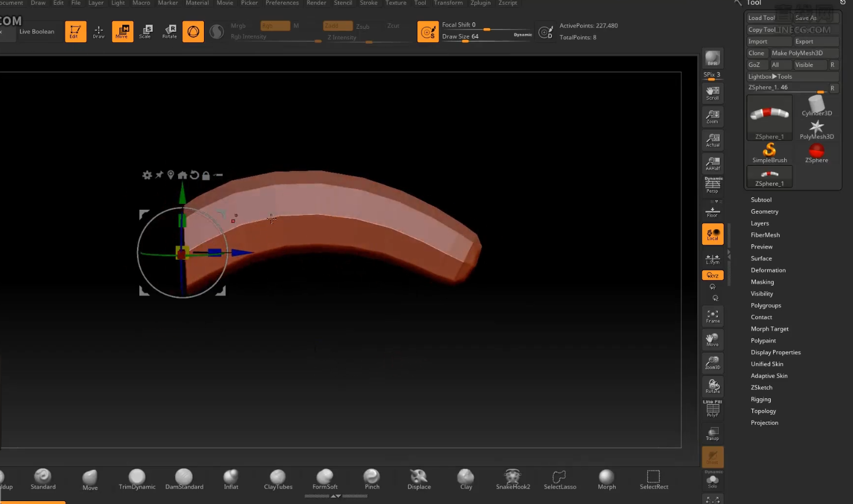This screenshot has height=504, width=853.
Task: Frame the mesh with the Frame icon
Action: pos(712,316)
